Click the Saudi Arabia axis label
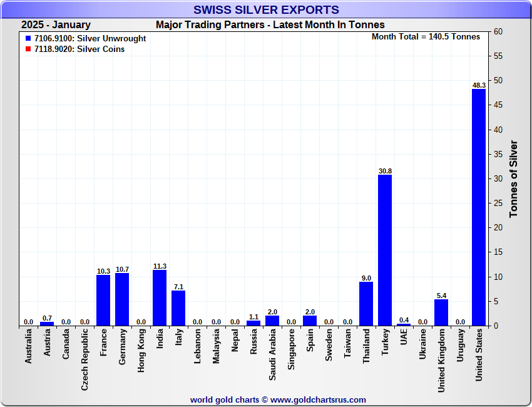 click(272, 356)
